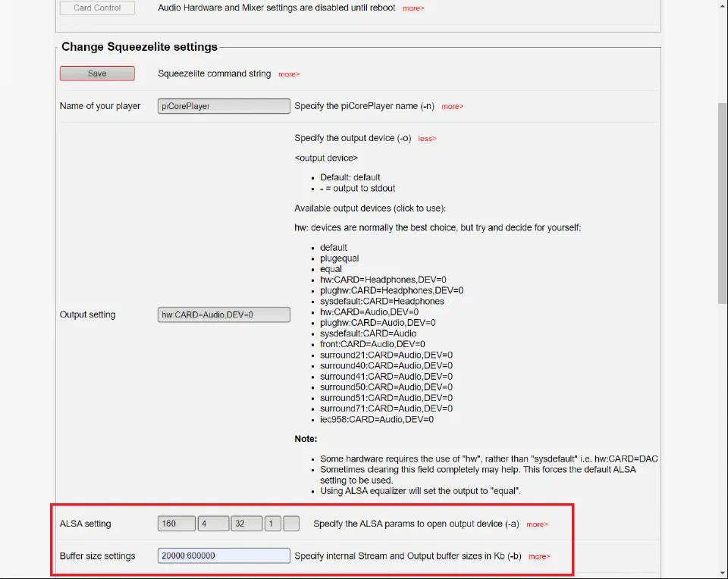The width and height of the screenshot is (728, 579).
Task: Use surround21:CARD=Audio,DEV=0 as output
Action: pyautogui.click(x=386, y=355)
